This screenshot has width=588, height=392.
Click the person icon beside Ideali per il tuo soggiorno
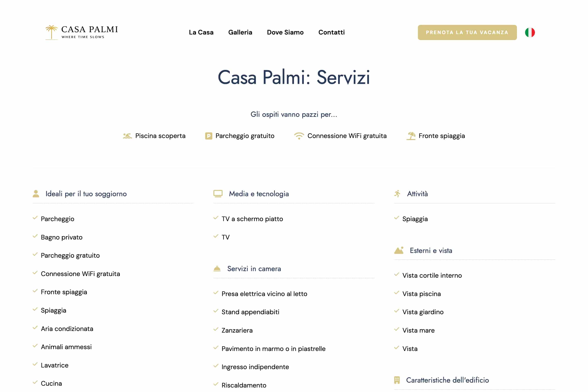coord(36,194)
